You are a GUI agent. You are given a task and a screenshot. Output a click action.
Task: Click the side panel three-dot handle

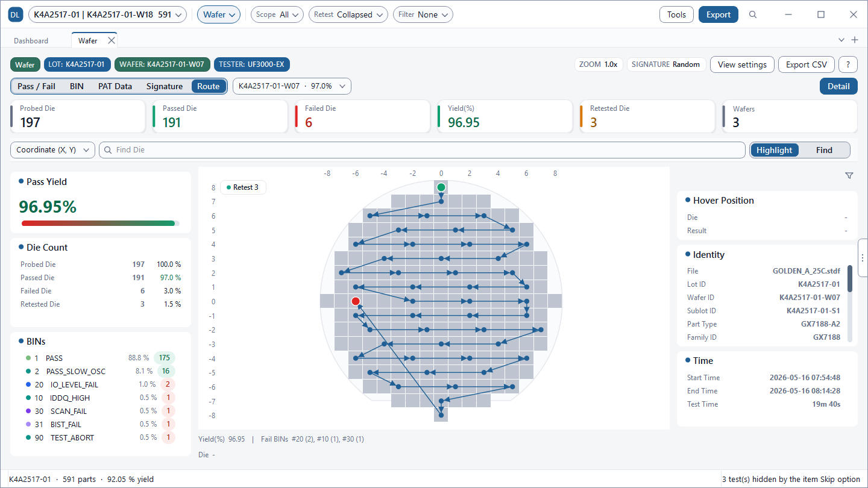coord(863,257)
